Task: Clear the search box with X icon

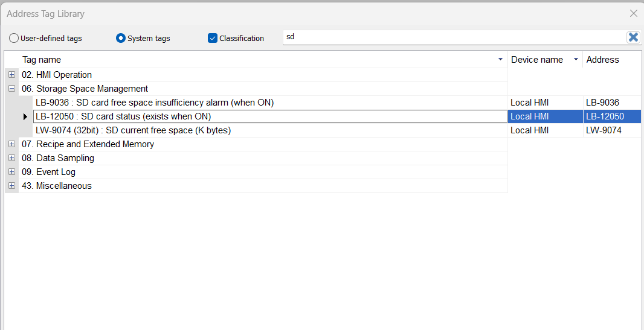Action: pyautogui.click(x=633, y=37)
